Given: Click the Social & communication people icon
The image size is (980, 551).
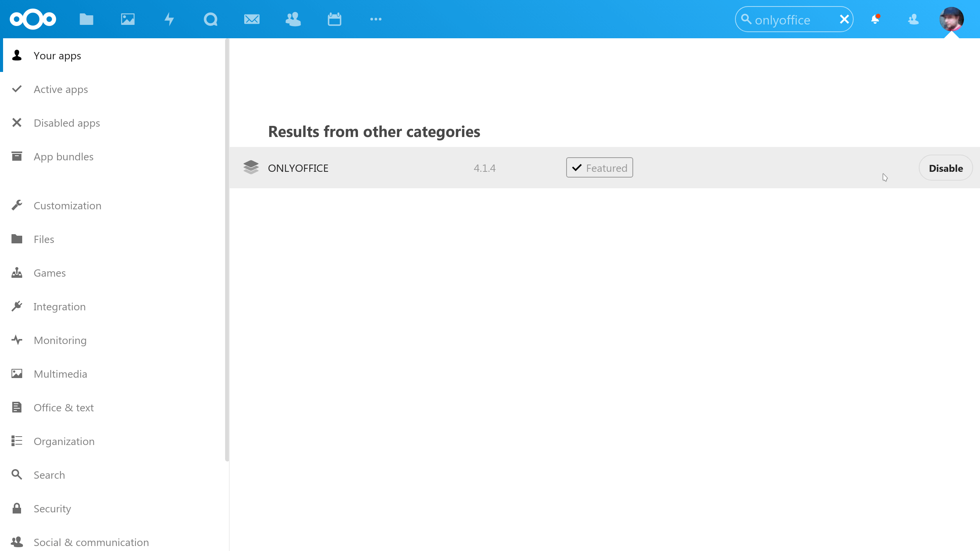Looking at the screenshot, I should coord(17,542).
